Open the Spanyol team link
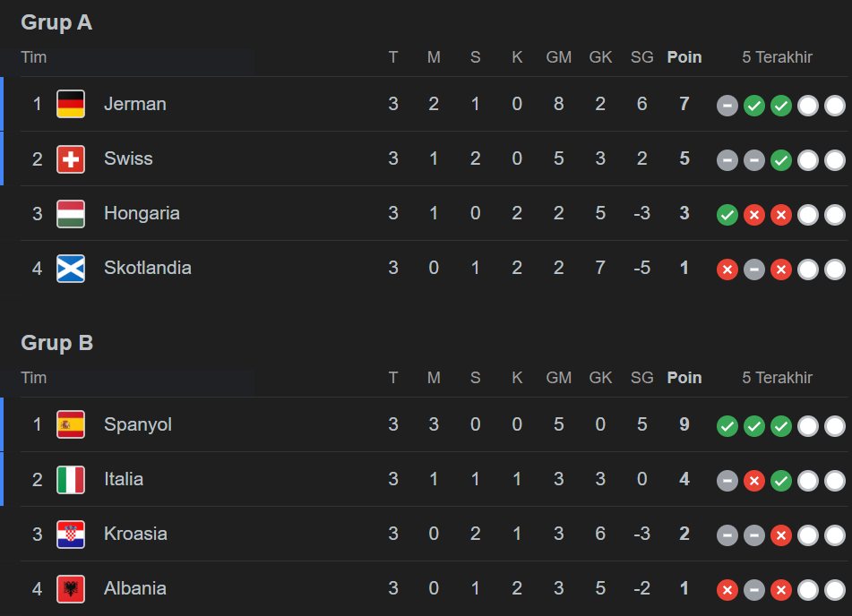 coord(138,424)
